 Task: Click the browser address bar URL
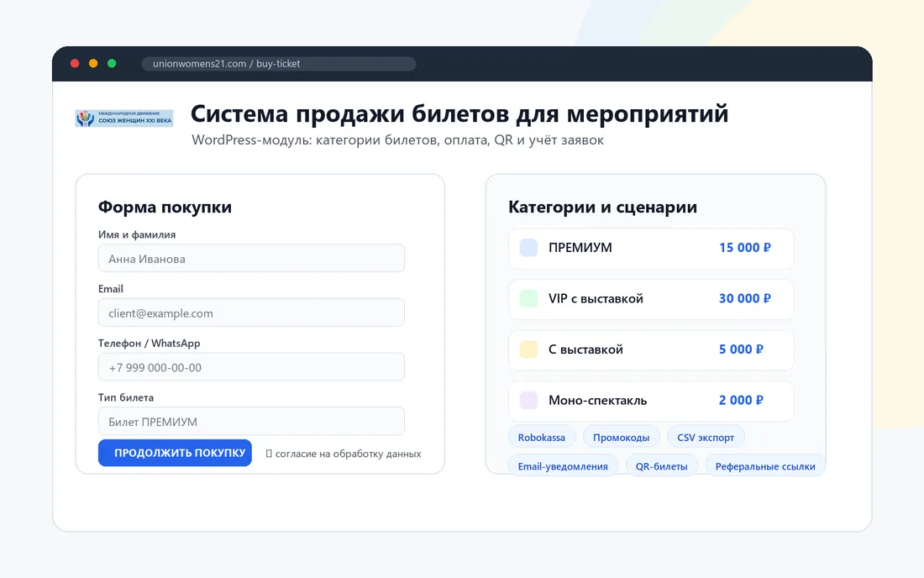coord(279,64)
